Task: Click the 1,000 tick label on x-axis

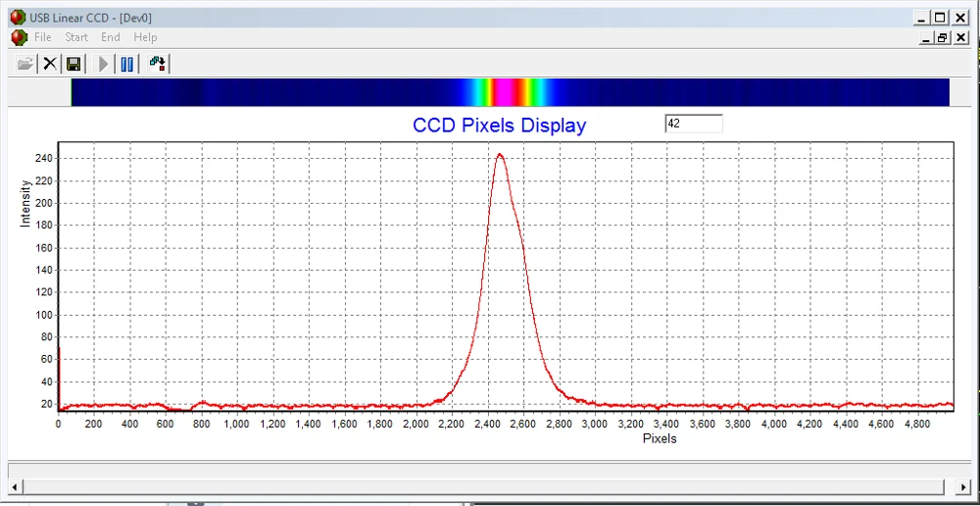Action: (237, 424)
